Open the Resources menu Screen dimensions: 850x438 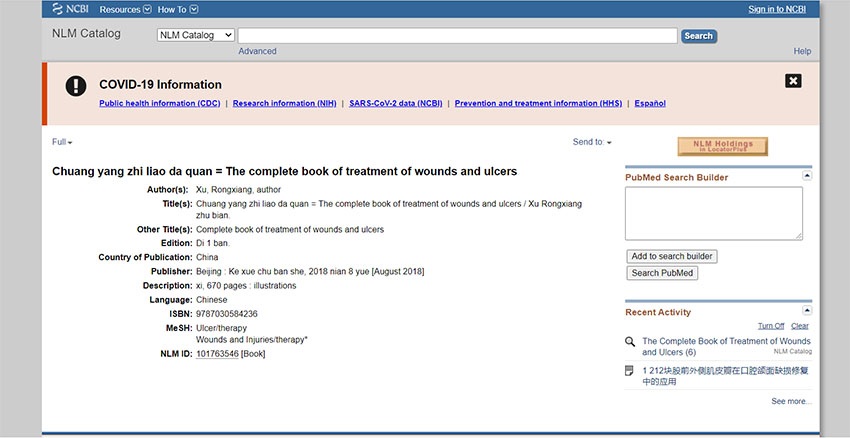click(x=125, y=9)
